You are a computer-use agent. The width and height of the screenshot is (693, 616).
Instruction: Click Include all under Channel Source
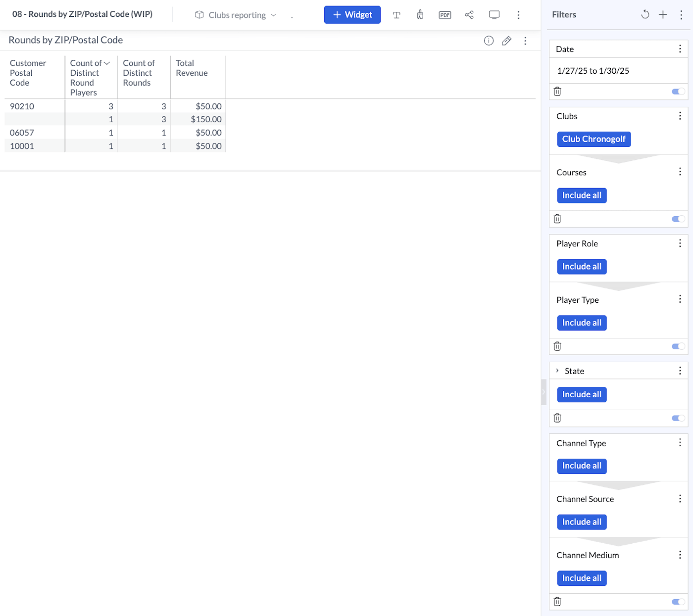pos(582,522)
